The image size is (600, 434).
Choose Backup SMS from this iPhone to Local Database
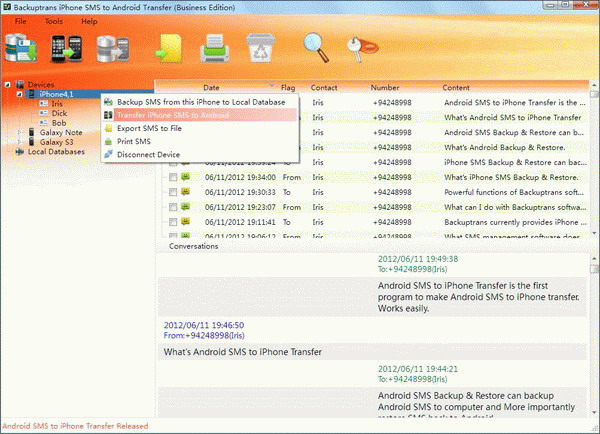click(x=200, y=102)
